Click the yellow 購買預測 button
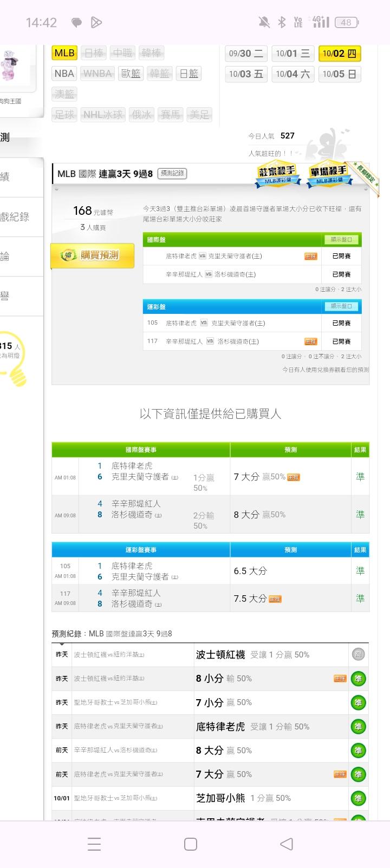The image size is (390, 868). 93,255
